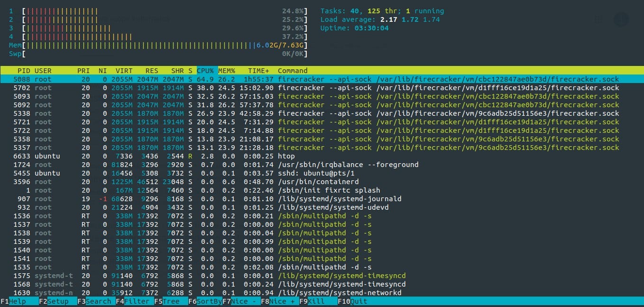Select multipathd thread PID 1539
Viewport: 644px width, 307px height.
click(322, 242)
